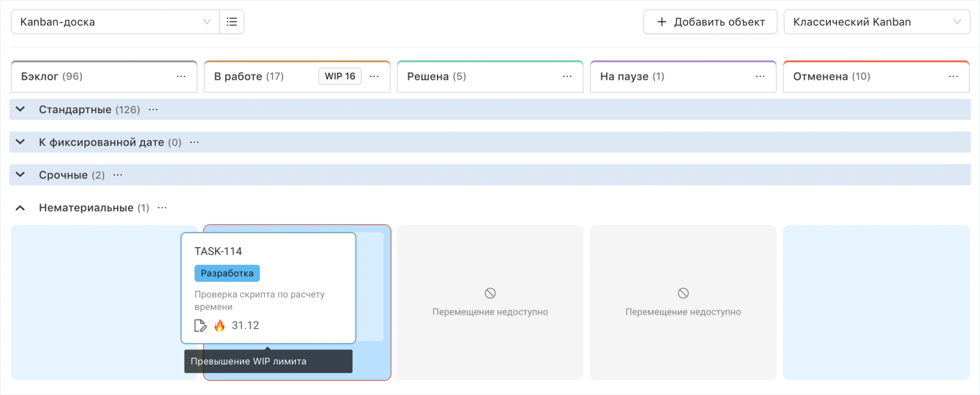Expand the Стандартные swimlane

coord(20,110)
